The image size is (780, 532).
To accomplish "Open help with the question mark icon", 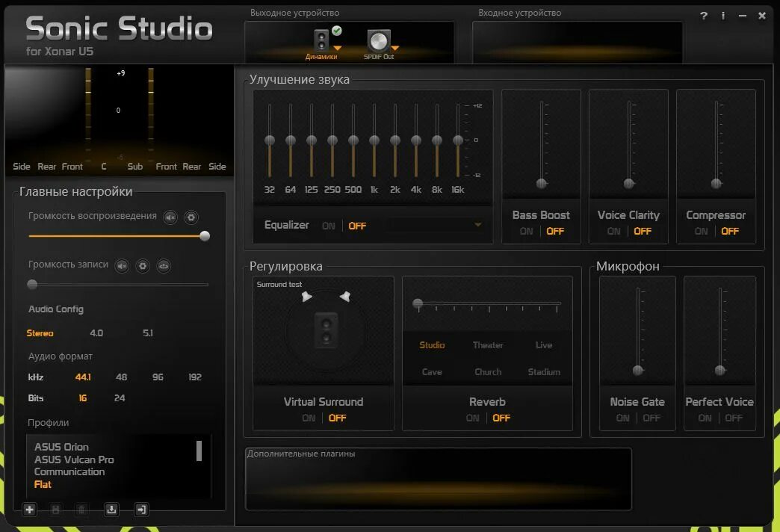I will tap(703, 16).
